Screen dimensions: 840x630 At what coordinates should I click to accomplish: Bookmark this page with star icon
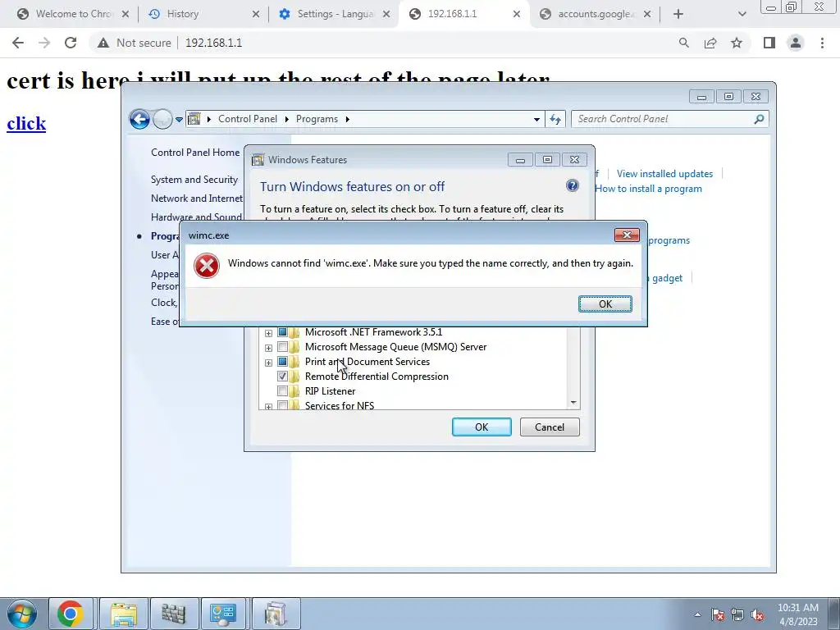[737, 43]
